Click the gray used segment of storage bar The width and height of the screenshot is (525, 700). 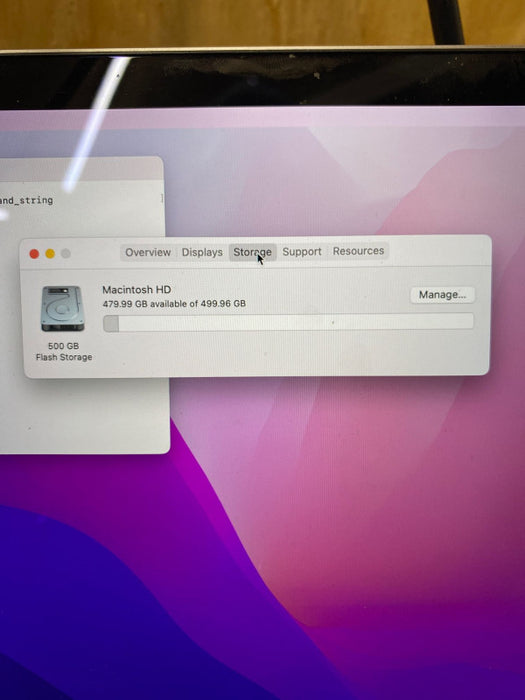[x=111, y=323]
